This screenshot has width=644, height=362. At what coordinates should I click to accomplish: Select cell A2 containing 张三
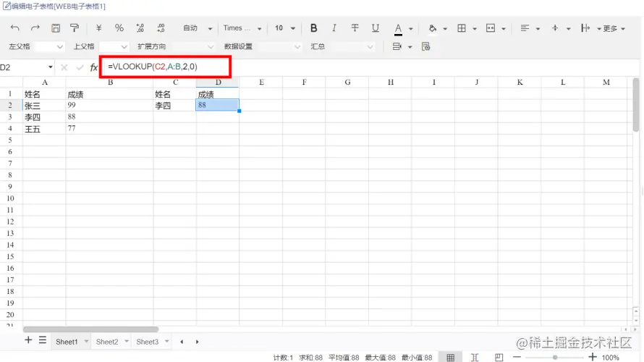(44, 106)
